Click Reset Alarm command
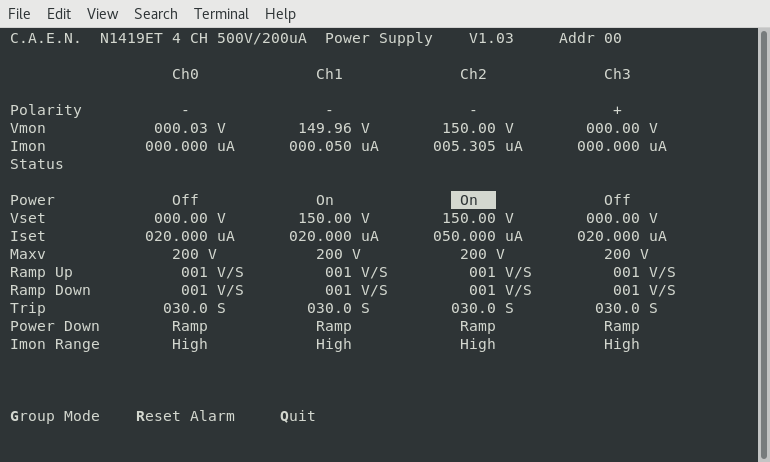This screenshot has height=462, width=770. (185, 416)
